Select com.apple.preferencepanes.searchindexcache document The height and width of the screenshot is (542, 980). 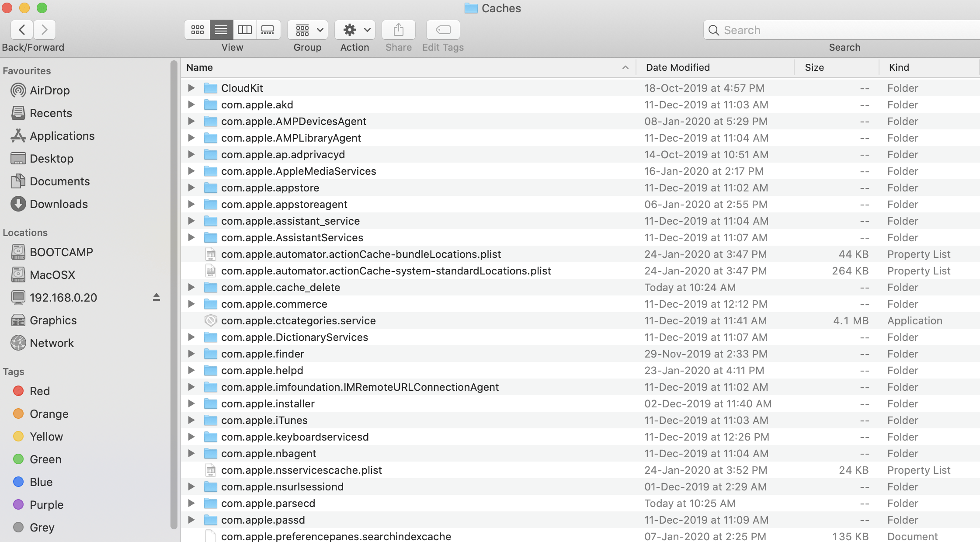point(580,536)
